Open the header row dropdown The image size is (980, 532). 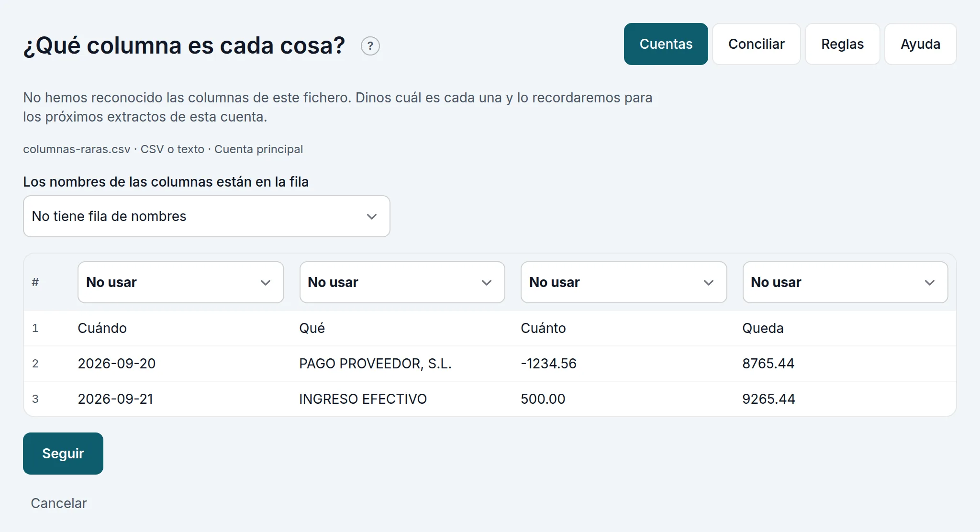(x=206, y=216)
